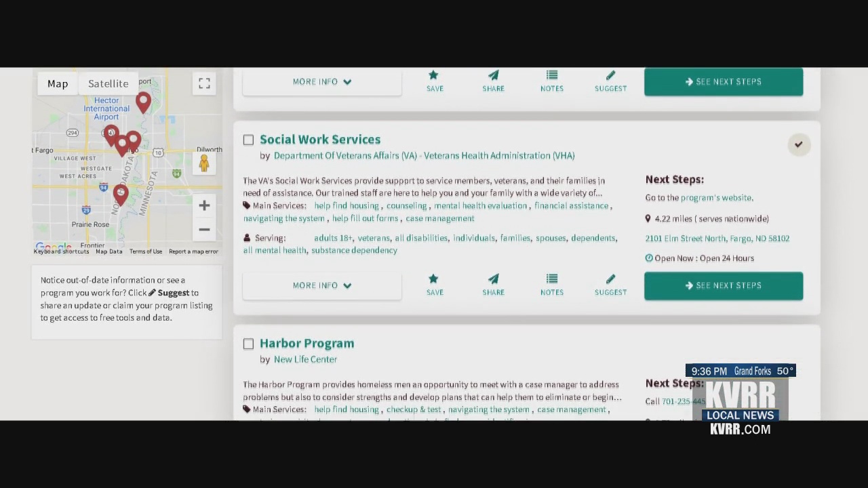
Task: Check the checkbox next to Social Work Services
Action: tap(248, 140)
